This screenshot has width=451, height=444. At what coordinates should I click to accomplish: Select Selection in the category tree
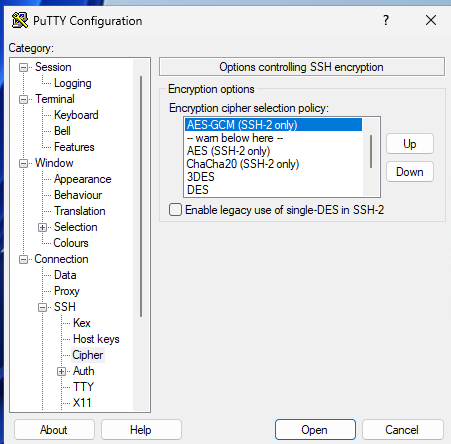coord(76,227)
